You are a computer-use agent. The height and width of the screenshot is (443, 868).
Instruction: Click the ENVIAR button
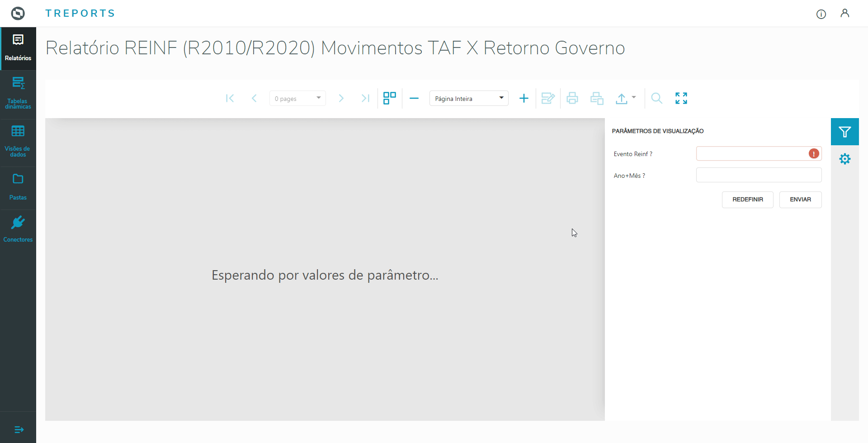[x=800, y=200]
